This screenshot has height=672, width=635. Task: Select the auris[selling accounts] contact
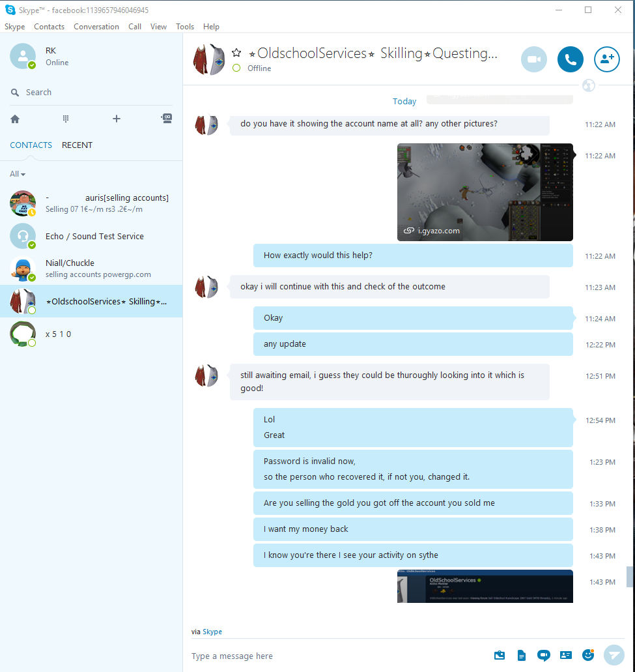(x=91, y=203)
